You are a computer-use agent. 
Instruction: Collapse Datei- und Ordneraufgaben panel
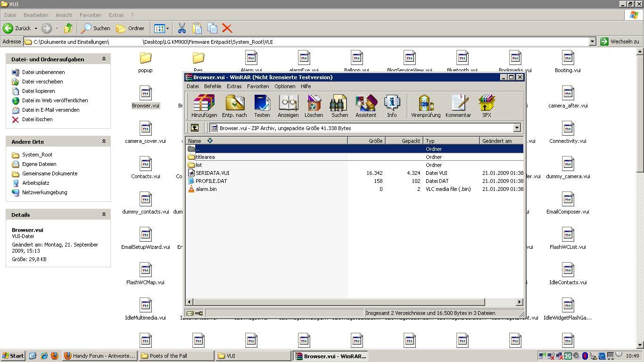click(104, 59)
